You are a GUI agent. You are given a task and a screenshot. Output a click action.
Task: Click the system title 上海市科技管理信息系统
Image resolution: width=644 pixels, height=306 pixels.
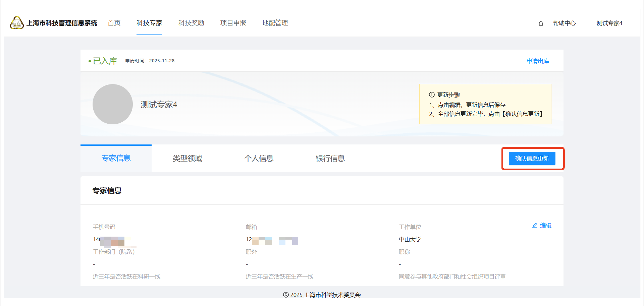(x=62, y=23)
